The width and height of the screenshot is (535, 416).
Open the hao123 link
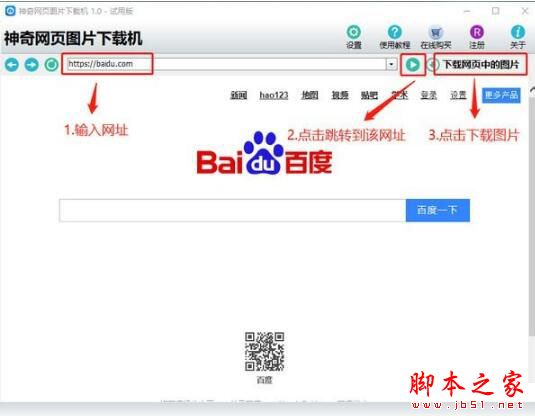coord(274,95)
